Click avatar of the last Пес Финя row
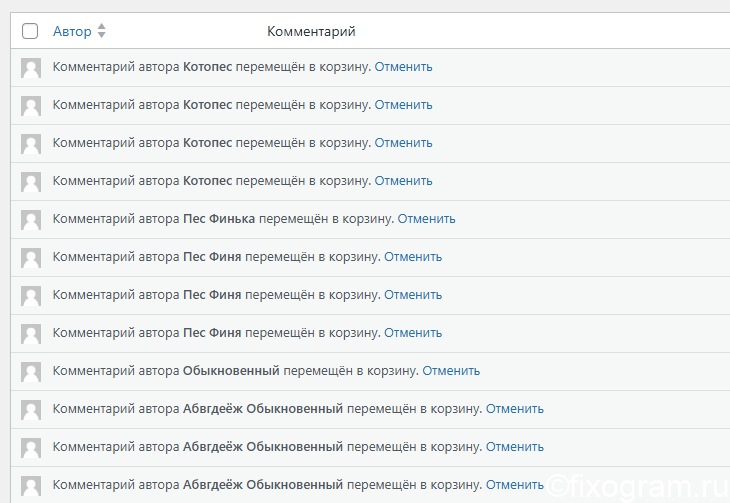Image resolution: width=730 pixels, height=503 pixels. pyautogui.click(x=31, y=334)
